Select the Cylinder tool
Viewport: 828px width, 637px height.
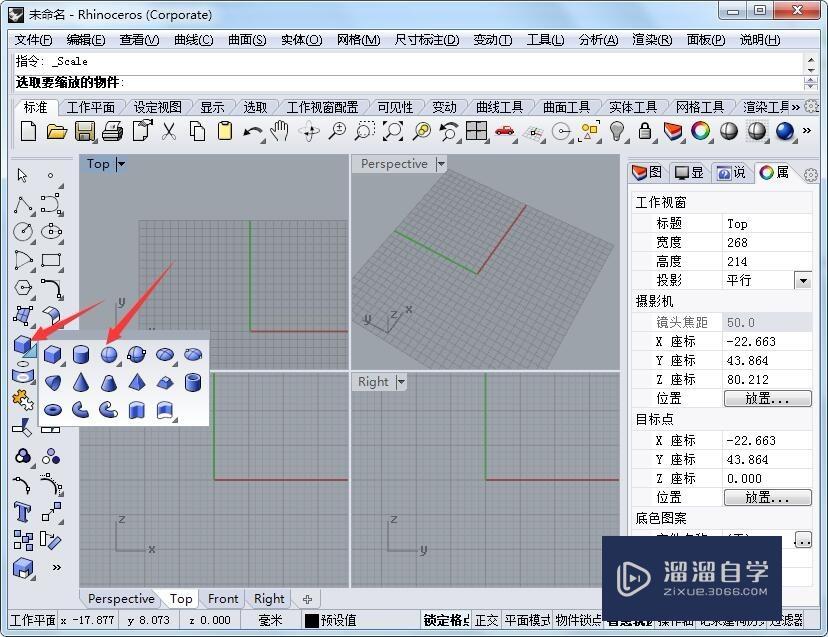pos(81,354)
